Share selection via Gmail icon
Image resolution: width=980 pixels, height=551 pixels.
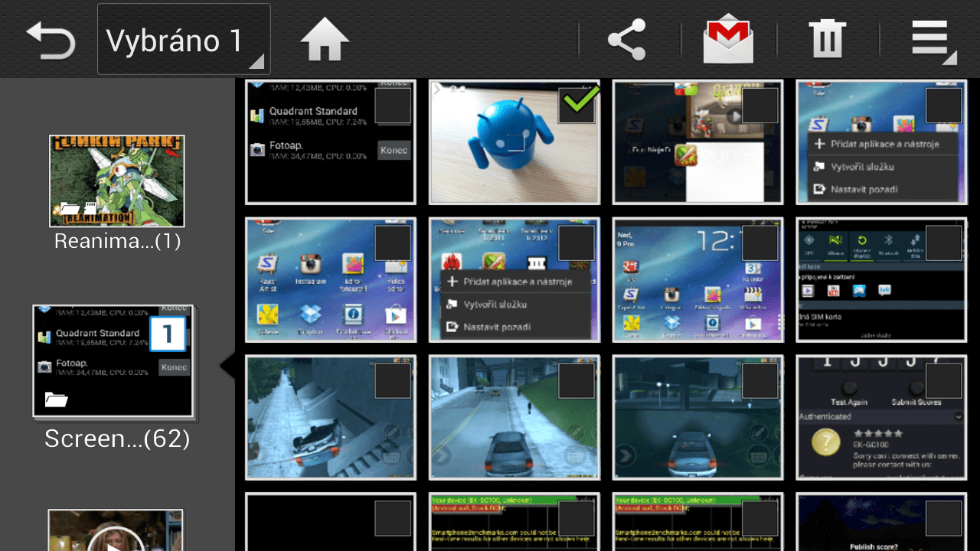click(x=728, y=40)
